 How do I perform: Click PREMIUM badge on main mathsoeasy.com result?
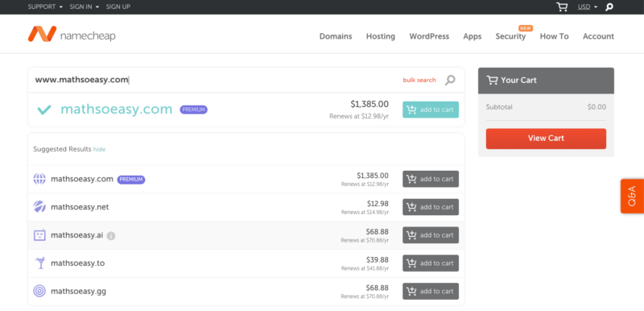coord(193,110)
